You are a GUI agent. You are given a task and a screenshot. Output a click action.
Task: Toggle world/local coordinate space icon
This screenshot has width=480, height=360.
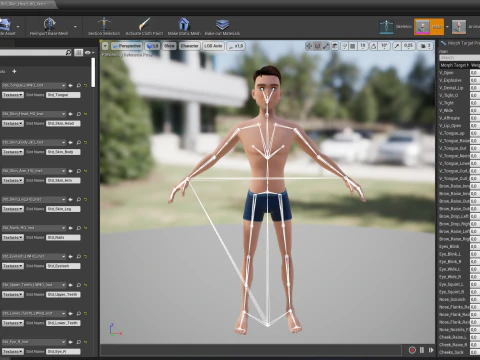(x=335, y=46)
